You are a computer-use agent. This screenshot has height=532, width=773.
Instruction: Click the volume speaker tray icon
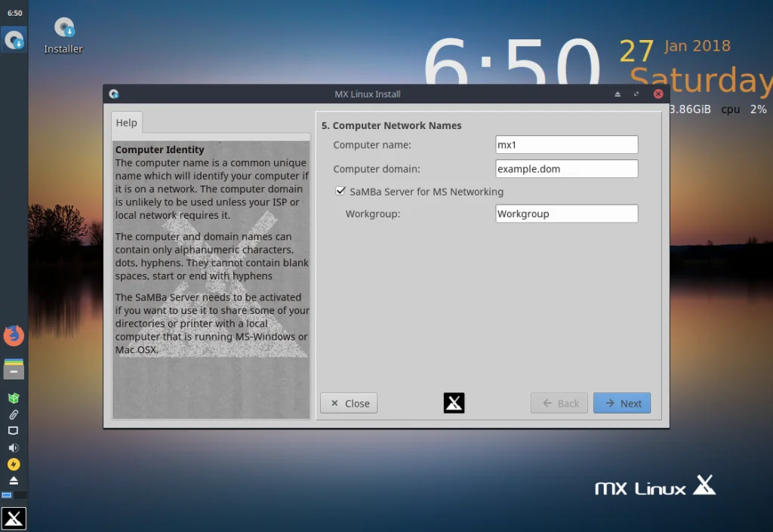click(14, 447)
